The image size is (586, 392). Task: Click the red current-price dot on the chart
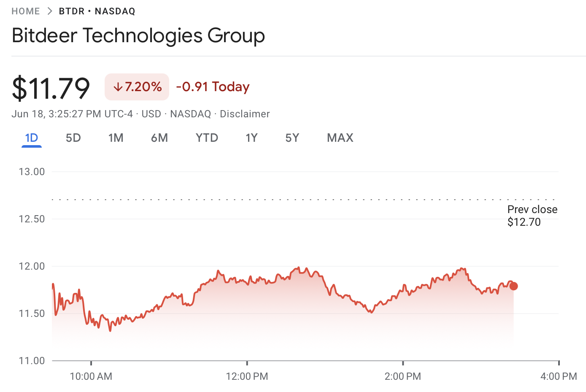coord(513,286)
